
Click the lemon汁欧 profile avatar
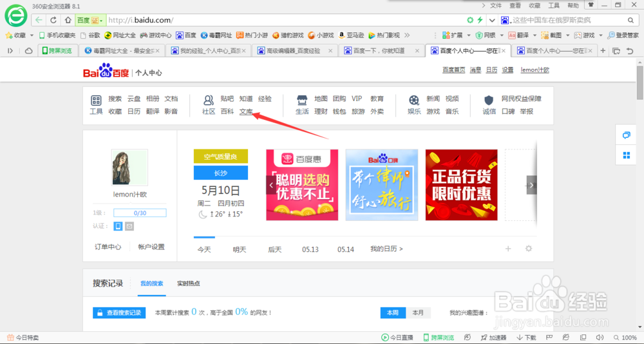129,167
